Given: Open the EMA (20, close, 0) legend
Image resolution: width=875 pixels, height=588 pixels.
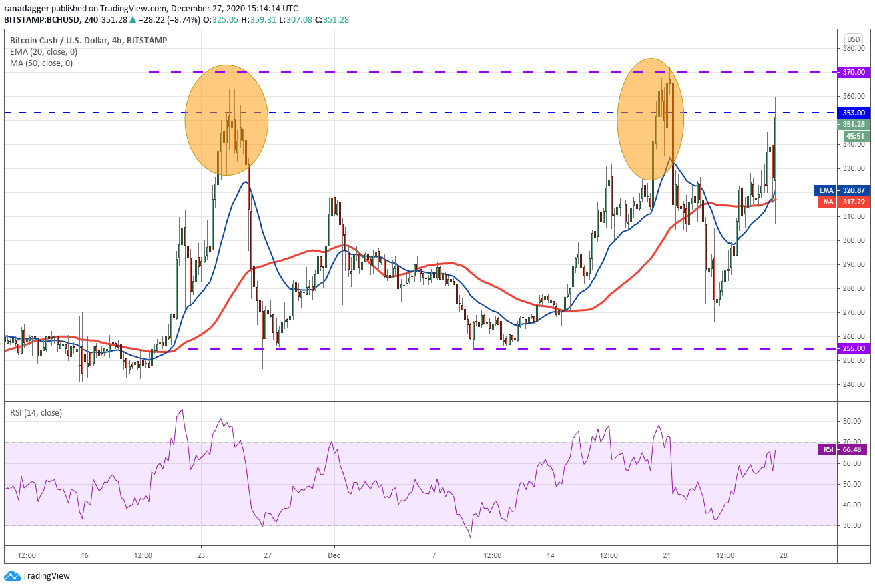Looking at the screenshot, I should 41,52.
